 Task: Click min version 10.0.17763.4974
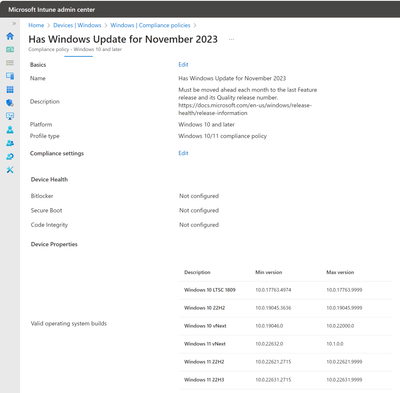click(x=273, y=290)
